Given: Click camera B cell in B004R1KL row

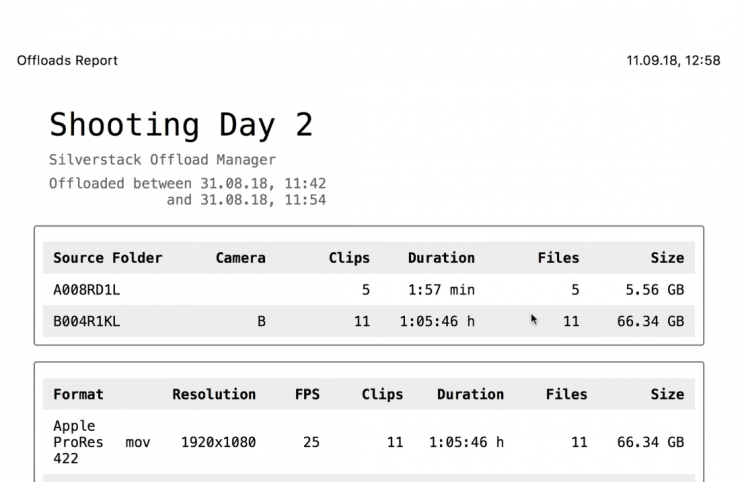Looking at the screenshot, I should click(x=262, y=322).
